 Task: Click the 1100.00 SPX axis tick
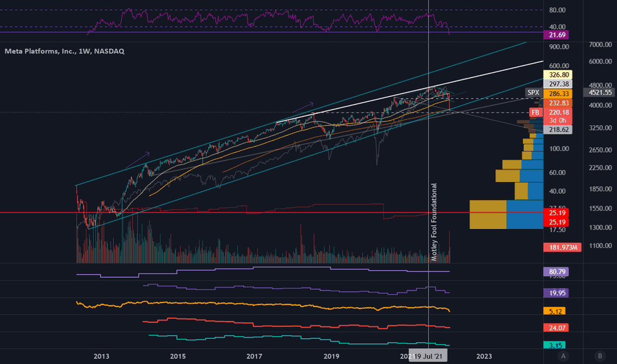600,246
